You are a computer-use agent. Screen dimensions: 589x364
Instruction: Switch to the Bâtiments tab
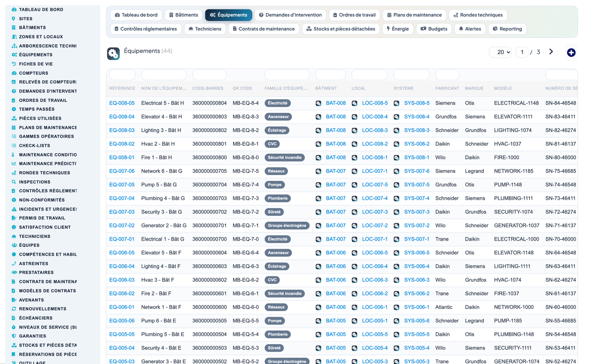click(x=183, y=15)
